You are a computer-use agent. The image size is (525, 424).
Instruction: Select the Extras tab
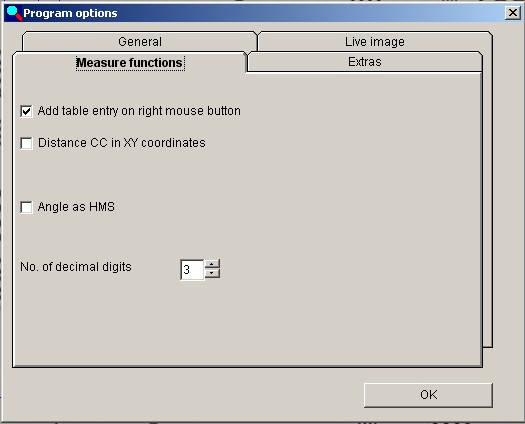pos(365,62)
